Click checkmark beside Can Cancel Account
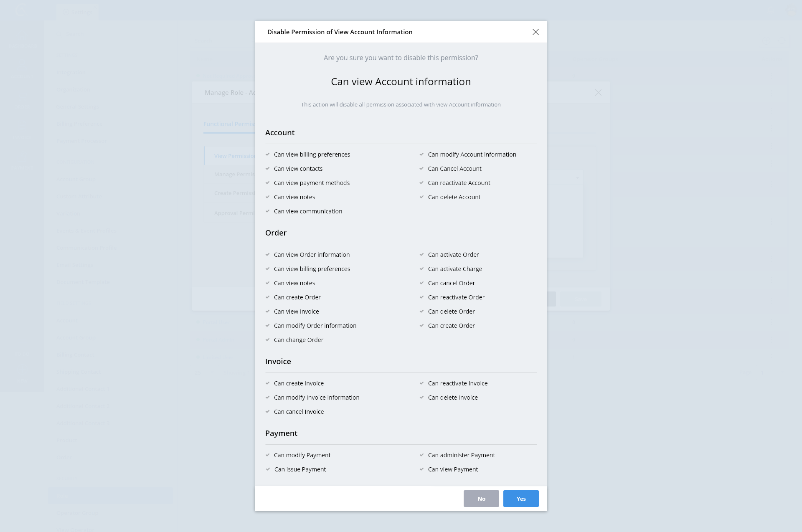 click(x=421, y=169)
